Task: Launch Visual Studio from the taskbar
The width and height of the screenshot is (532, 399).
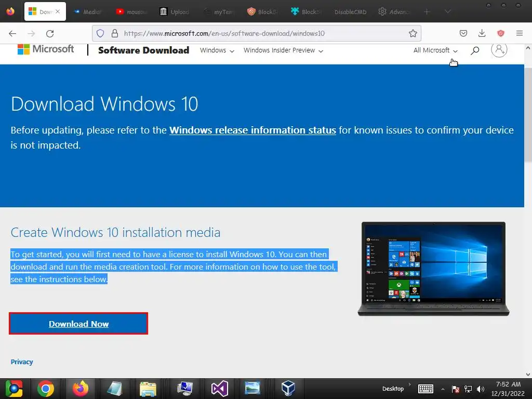Action: point(220,389)
